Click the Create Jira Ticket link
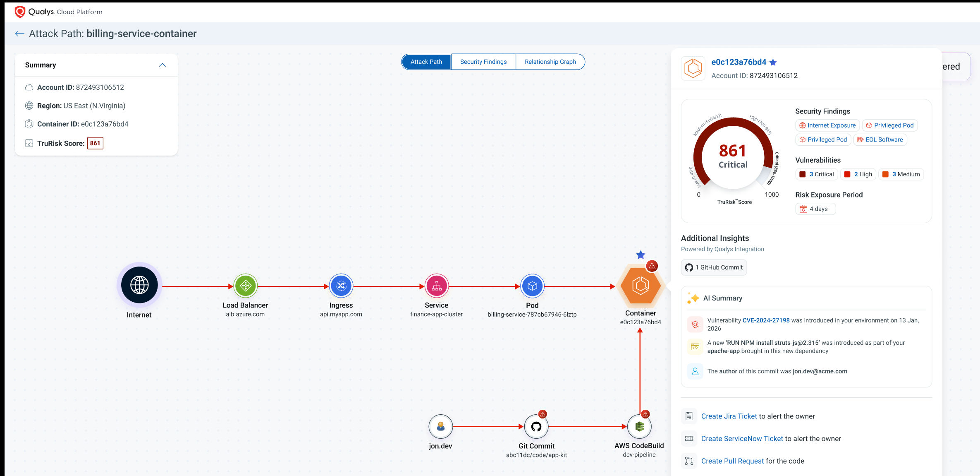980x476 pixels. (x=729, y=416)
